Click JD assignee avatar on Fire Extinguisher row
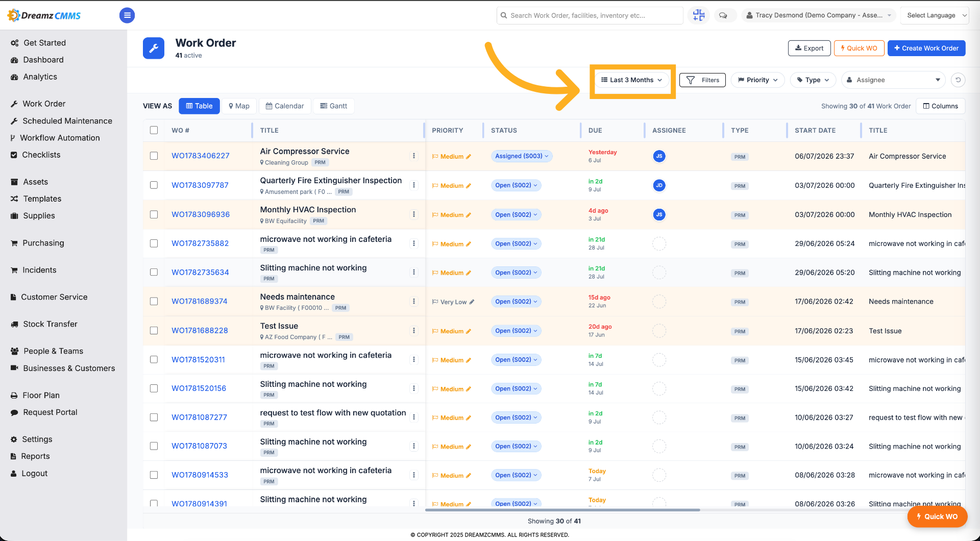Screen dimensions: 980x541 click(659, 185)
